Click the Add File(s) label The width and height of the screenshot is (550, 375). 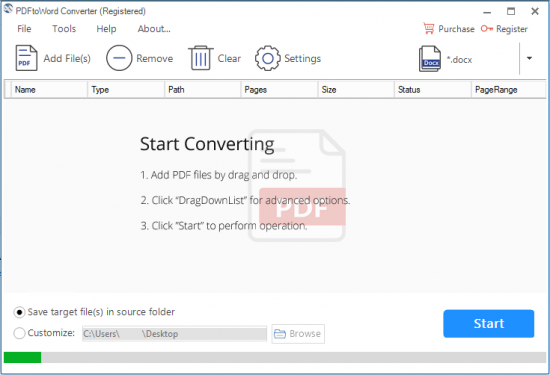tap(67, 58)
